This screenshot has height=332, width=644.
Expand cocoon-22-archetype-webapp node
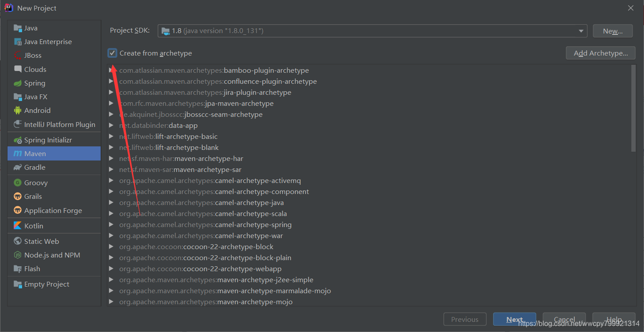[111, 269]
